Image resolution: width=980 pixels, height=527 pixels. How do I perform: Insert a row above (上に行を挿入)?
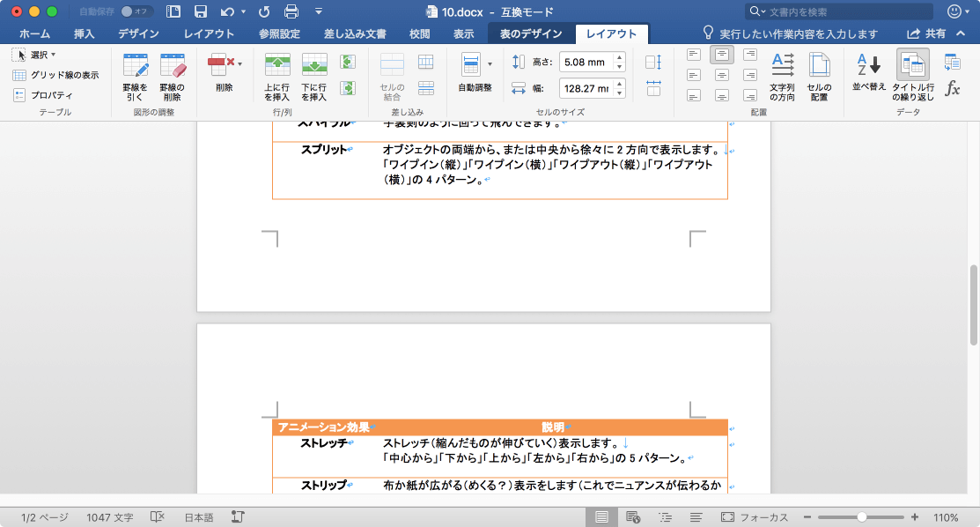276,77
